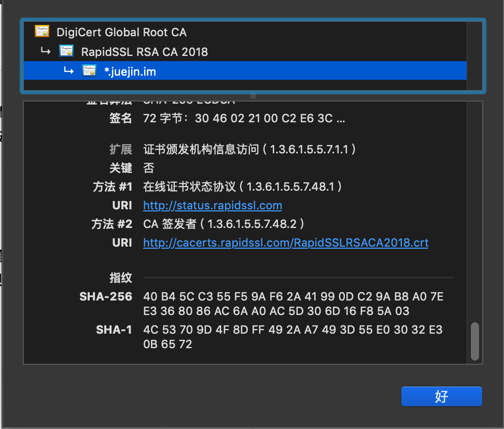Click the '方法 #2' label
Image resolution: width=504 pixels, height=429 pixels.
tap(111, 224)
